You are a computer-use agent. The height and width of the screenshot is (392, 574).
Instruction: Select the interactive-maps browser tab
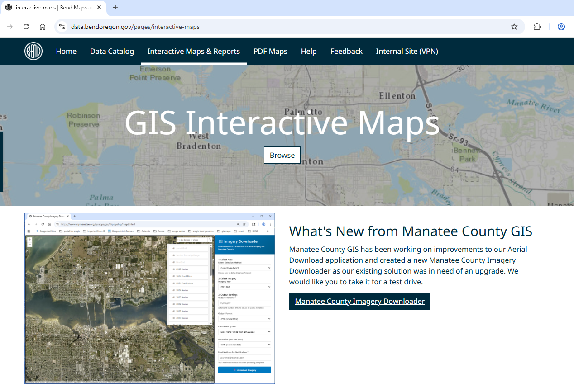click(54, 8)
